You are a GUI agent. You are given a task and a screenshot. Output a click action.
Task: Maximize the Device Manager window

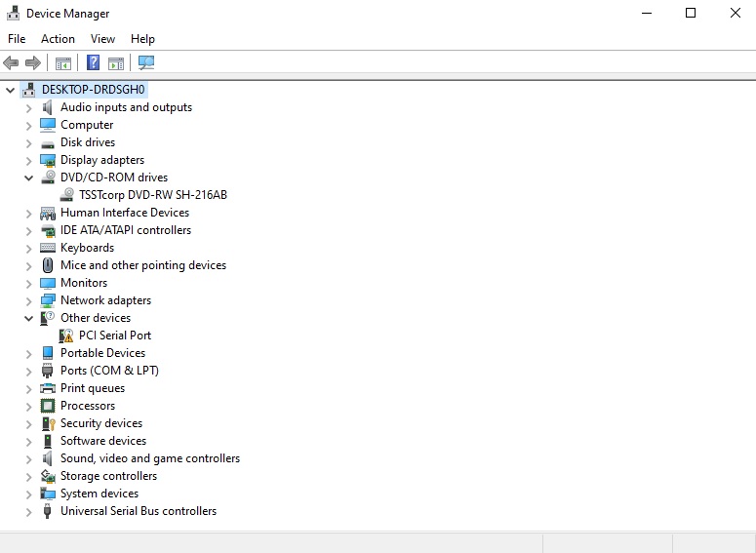tap(691, 13)
